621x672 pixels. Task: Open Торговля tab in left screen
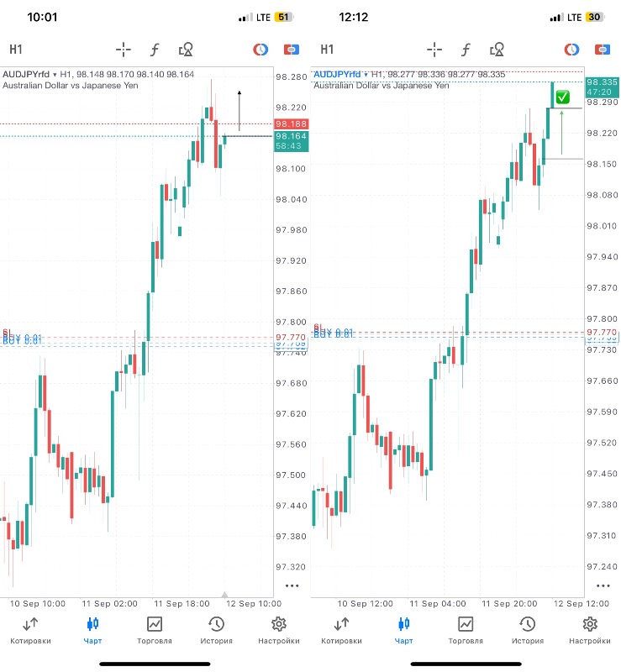[154, 630]
